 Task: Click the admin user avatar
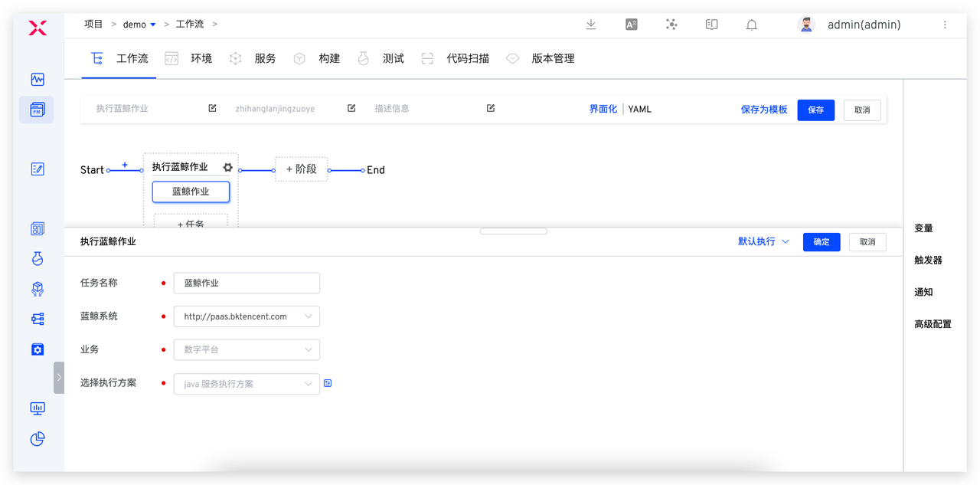point(806,25)
